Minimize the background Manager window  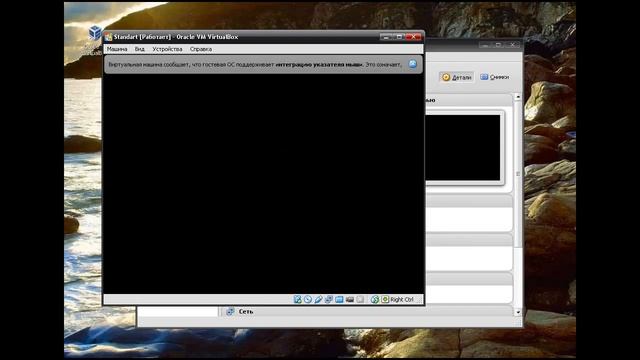point(484,45)
